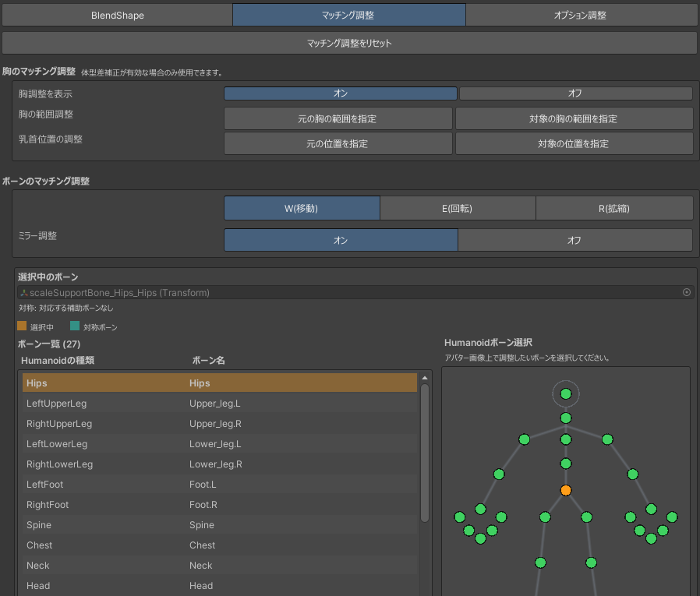
Task: Select the Chest row in bone list
Action: [x=220, y=545]
